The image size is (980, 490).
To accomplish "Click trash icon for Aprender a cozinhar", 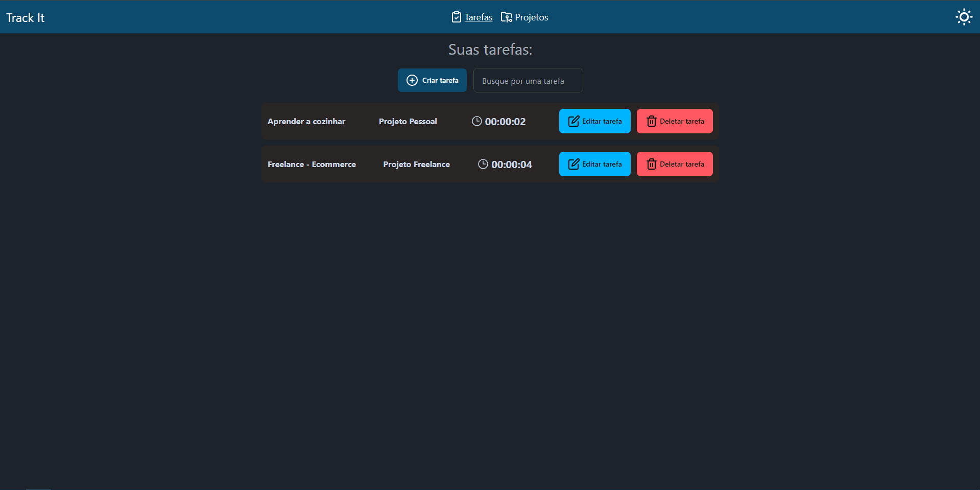I will [651, 121].
